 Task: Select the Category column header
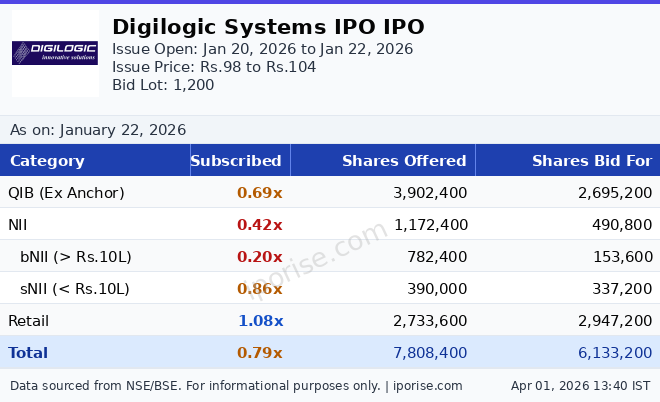click(x=47, y=161)
